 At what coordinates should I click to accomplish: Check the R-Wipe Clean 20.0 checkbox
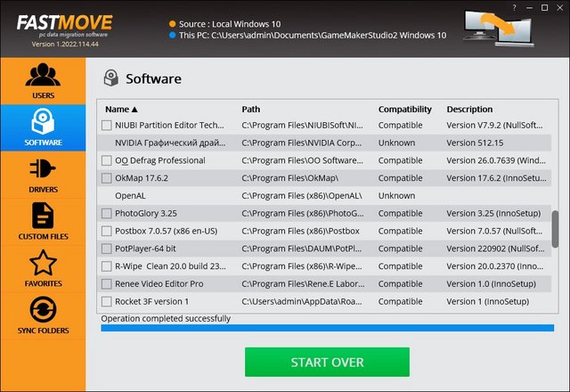click(x=107, y=266)
